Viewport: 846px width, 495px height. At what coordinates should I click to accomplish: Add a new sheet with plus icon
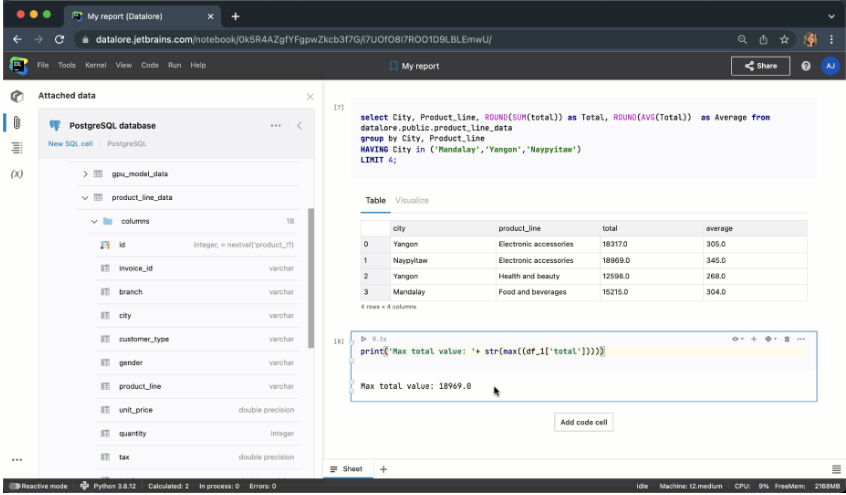click(383, 469)
